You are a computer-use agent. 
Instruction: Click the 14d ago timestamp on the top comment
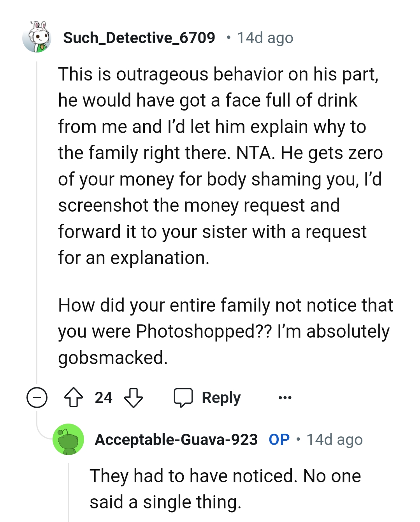(x=265, y=37)
